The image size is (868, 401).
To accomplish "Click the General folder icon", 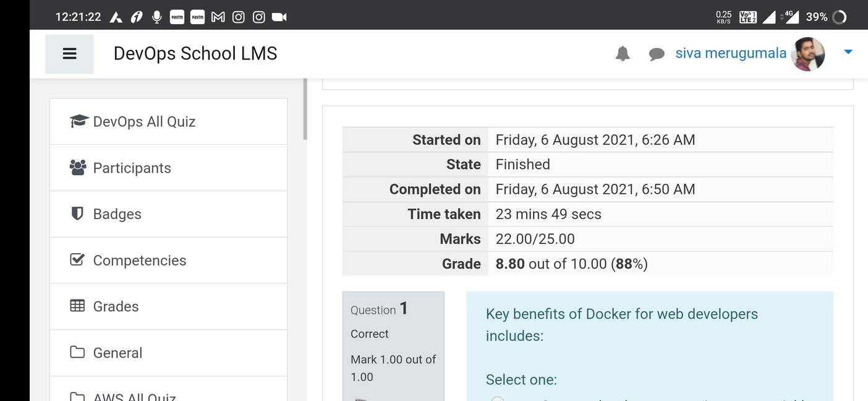I will (x=77, y=352).
